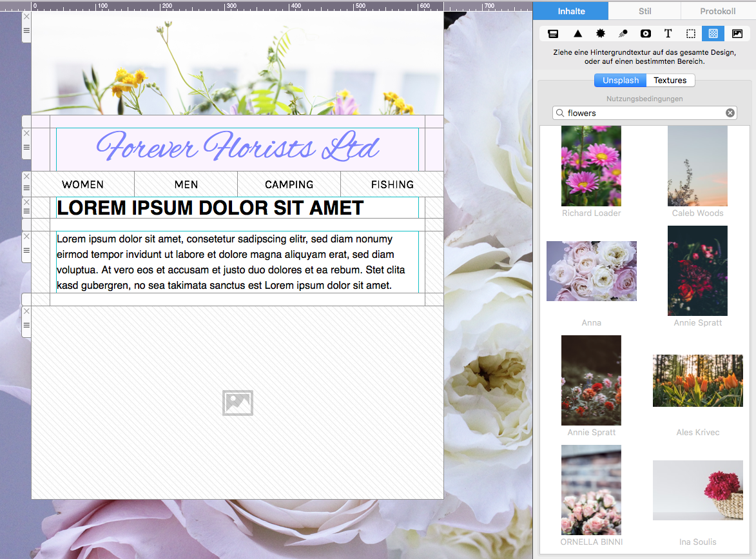Select the background texture pattern icon
This screenshot has height=559, width=756.
713,34
